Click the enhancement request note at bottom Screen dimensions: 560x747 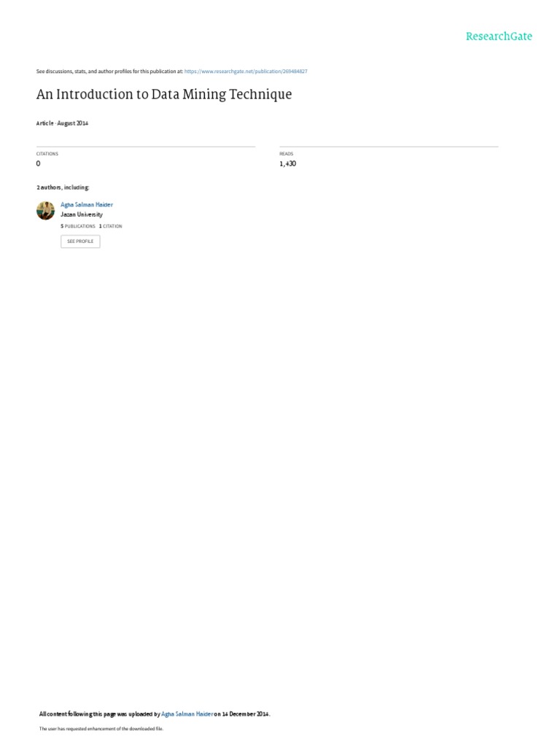(x=101, y=729)
